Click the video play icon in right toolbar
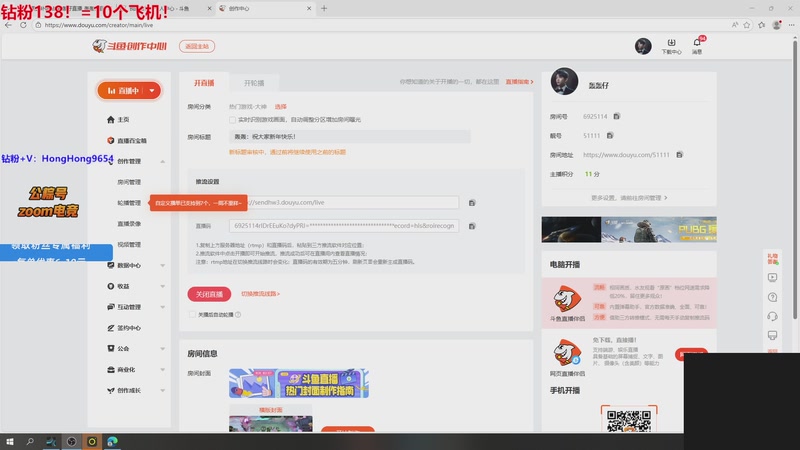800x450 pixels. 772,278
